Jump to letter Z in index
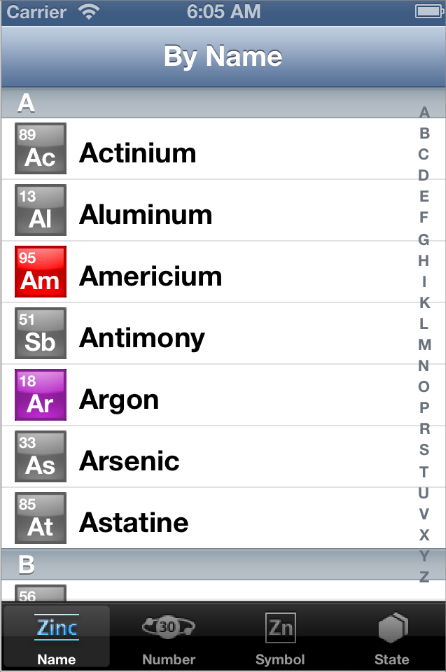This screenshot has width=446, height=672. click(424, 577)
